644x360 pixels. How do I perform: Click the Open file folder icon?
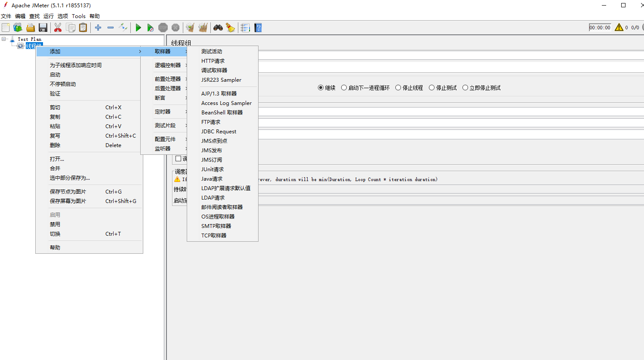(x=31, y=28)
